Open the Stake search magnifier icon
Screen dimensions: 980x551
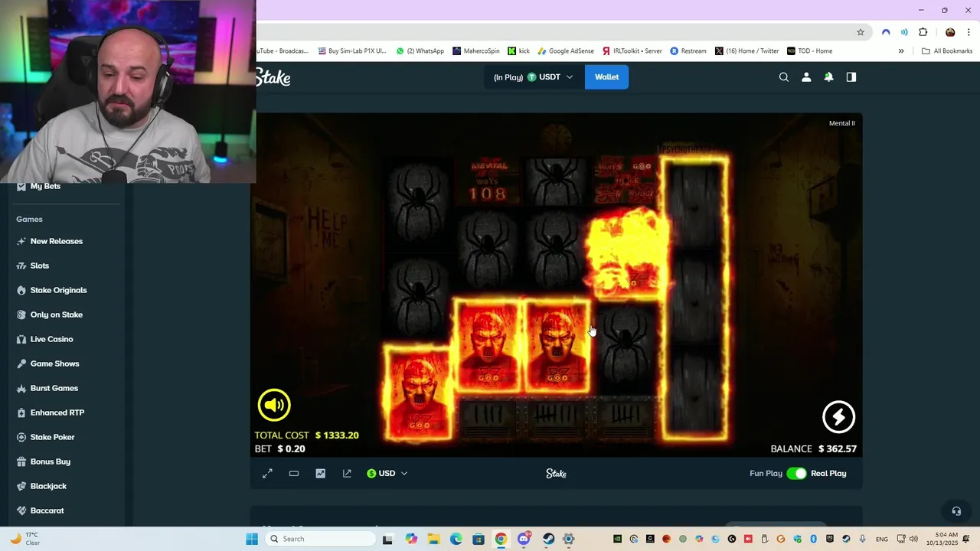point(784,77)
